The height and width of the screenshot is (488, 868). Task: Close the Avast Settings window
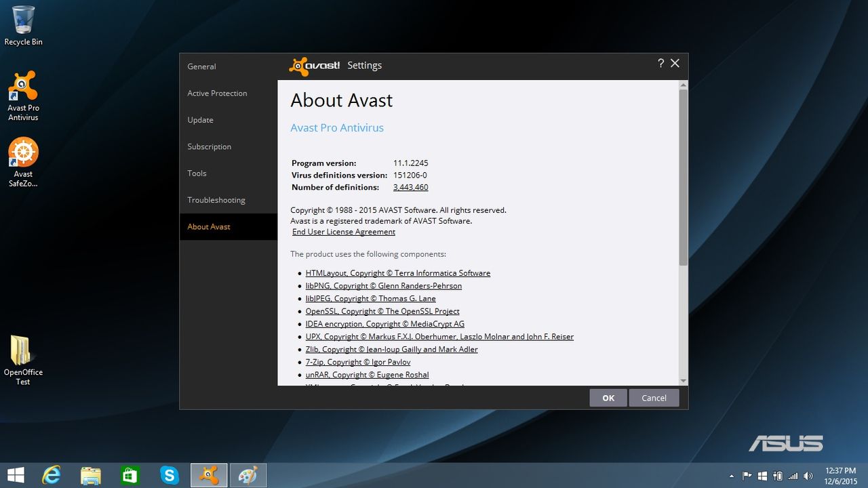point(675,63)
